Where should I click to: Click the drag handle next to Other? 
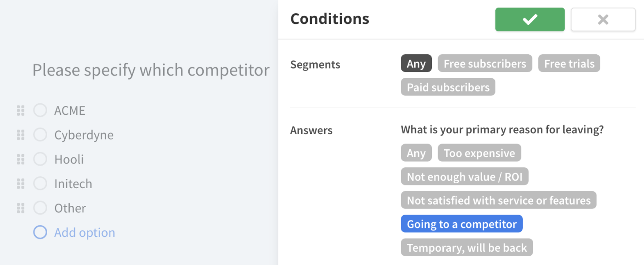[x=20, y=208]
